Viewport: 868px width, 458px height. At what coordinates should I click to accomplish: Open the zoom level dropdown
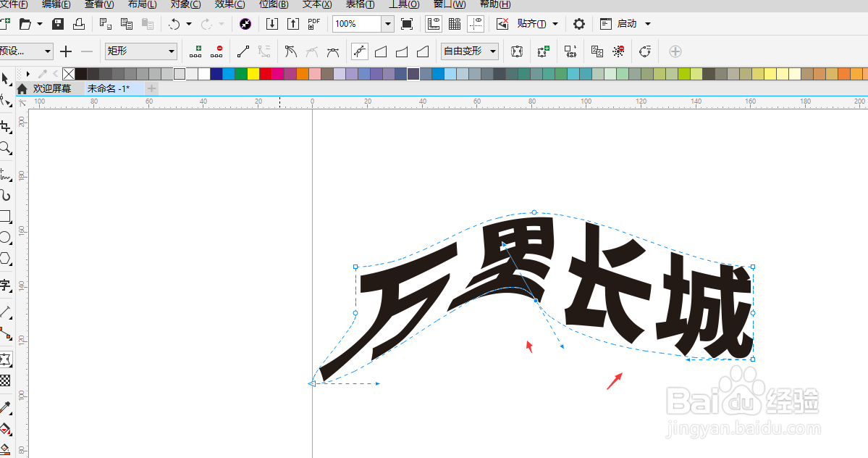tap(387, 23)
